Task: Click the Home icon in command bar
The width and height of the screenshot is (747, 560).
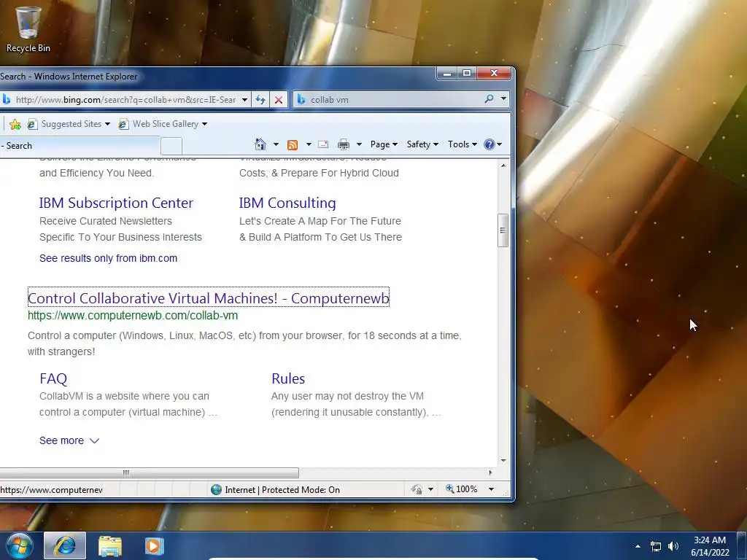Action: coord(260,144)
